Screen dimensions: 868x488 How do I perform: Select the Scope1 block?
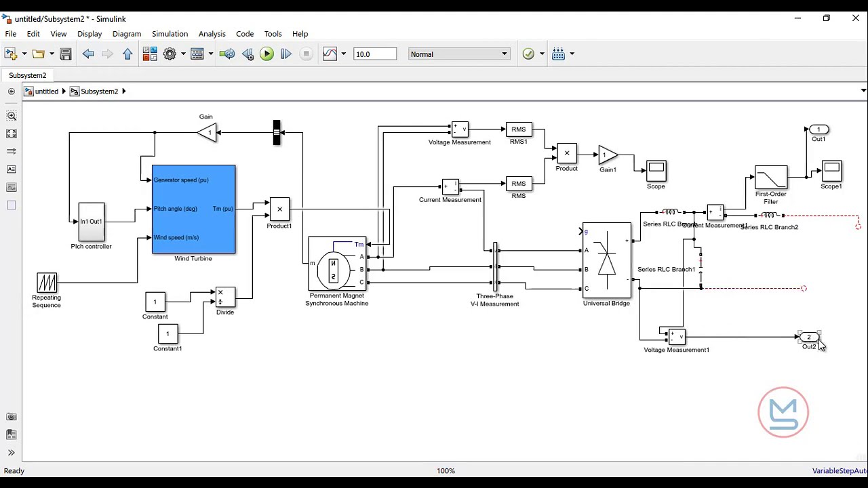(x=831, y=170)
